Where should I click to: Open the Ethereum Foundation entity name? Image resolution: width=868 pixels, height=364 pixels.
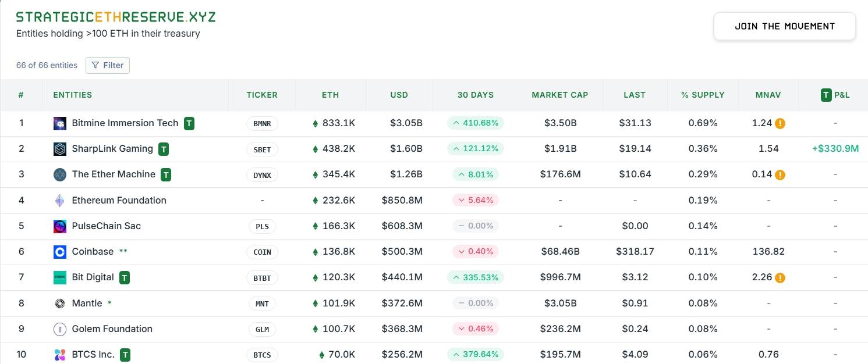point(119,200)
